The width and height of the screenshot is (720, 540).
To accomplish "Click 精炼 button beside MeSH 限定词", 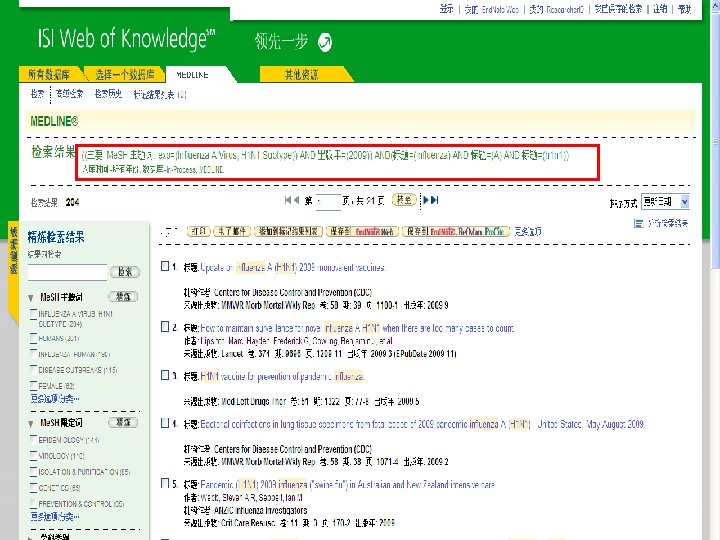I will click(123, 422).
